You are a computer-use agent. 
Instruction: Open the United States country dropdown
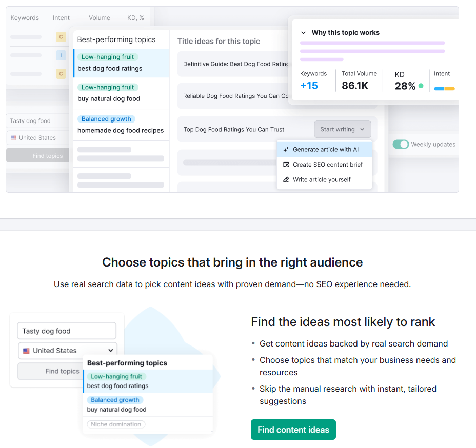(67, 351)
